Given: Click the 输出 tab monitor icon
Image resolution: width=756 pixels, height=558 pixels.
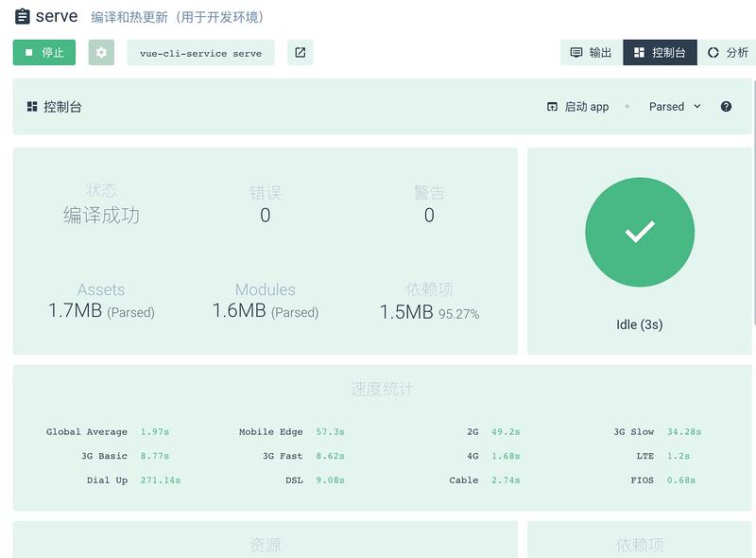Looking at the screenshot, I should [x=576, y=52].
